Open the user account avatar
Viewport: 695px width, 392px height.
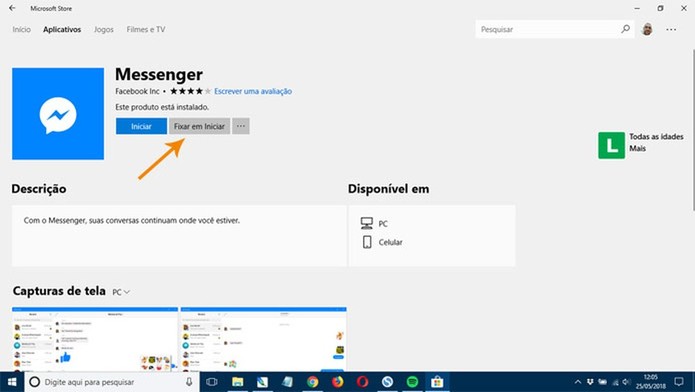pos(647,29)
